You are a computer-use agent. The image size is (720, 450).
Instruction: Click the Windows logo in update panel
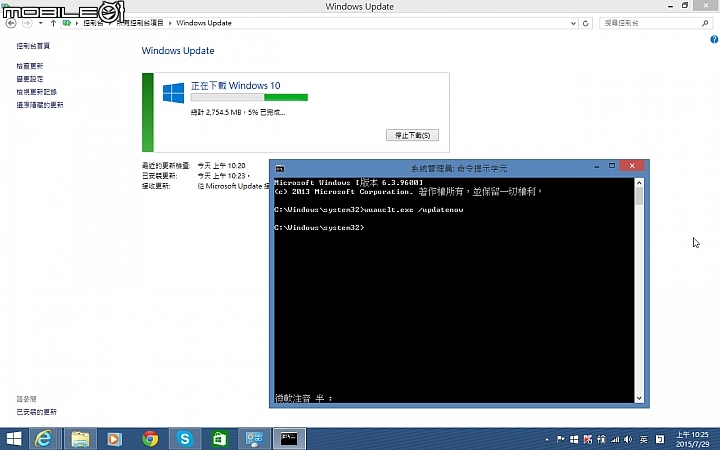[174, 93]
